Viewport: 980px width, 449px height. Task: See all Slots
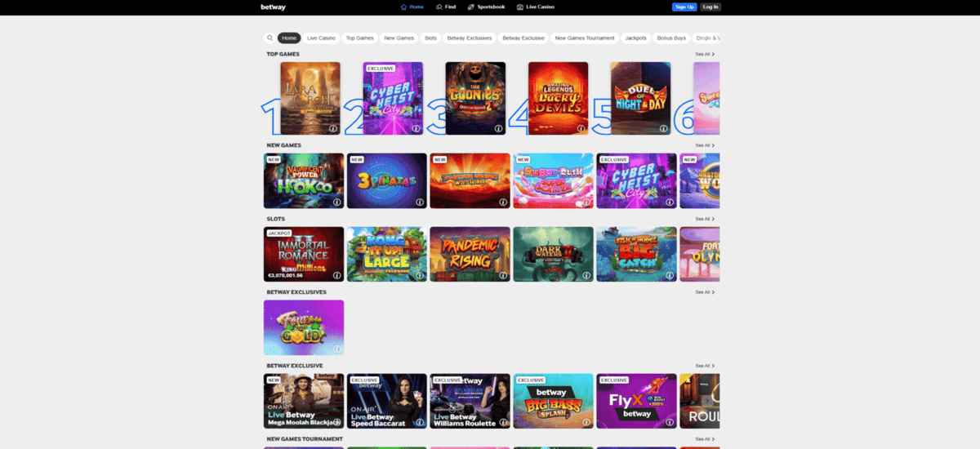click(705, 219)
